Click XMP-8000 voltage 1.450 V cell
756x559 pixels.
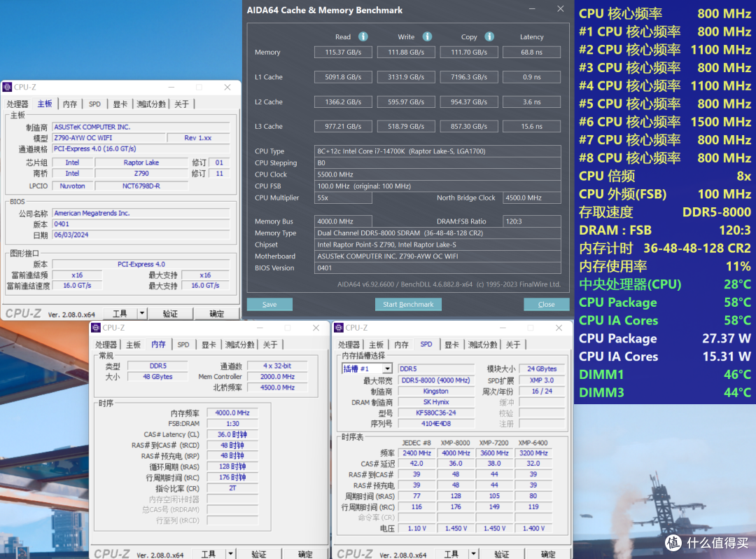pos(456,529)
